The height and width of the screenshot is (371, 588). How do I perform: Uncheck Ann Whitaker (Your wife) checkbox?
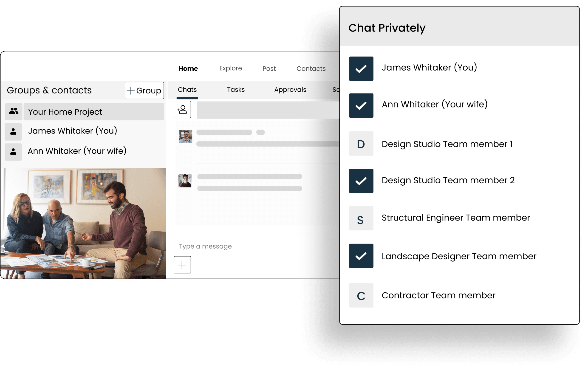click(361, 105)
